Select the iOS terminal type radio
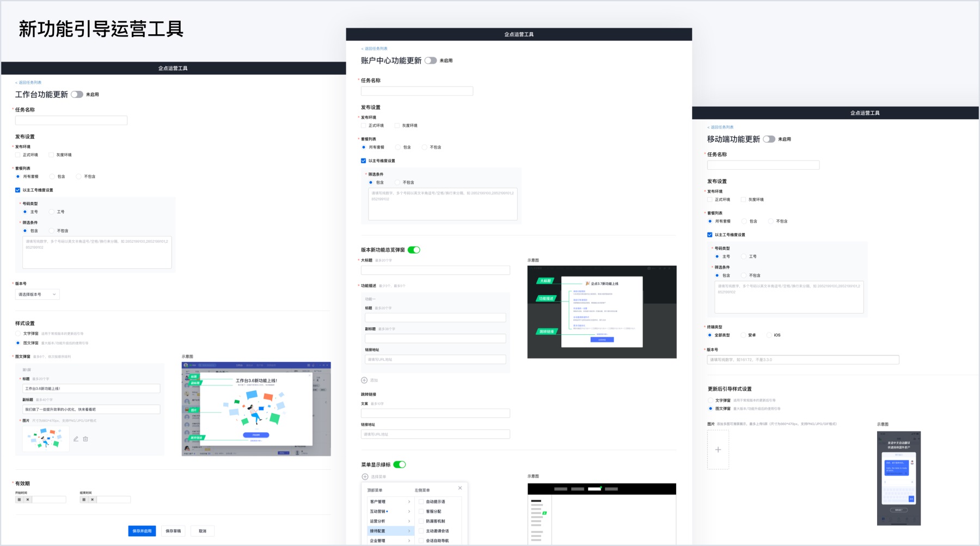 point(769,335)
